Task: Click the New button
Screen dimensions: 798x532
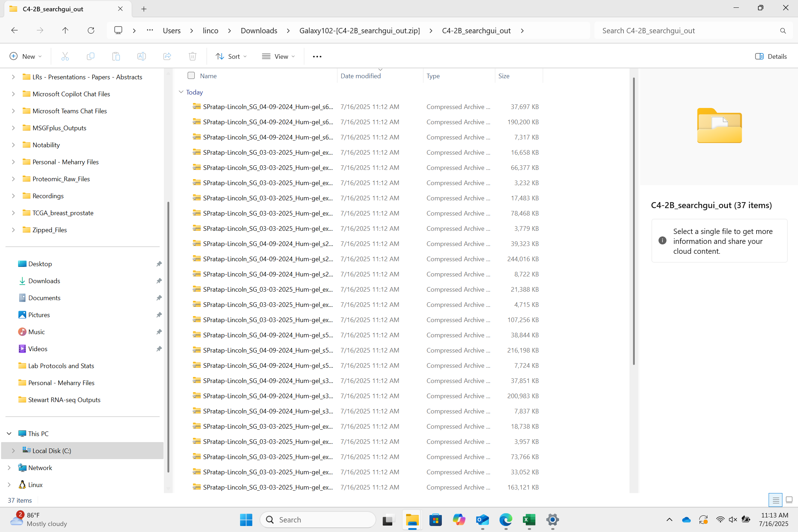Action: click(x=25, y=56)
